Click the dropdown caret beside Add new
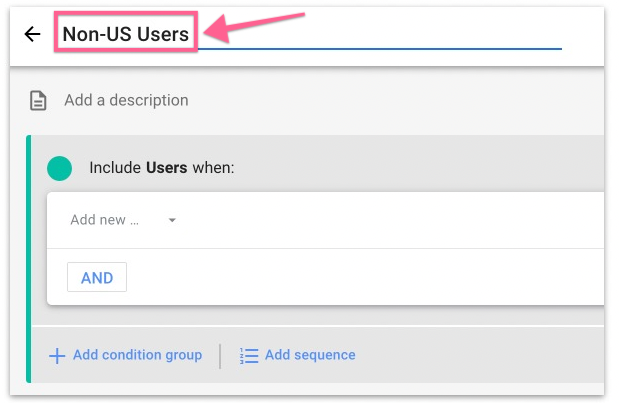The height and width of the screenshot is (403, 619). pos(172,220)
